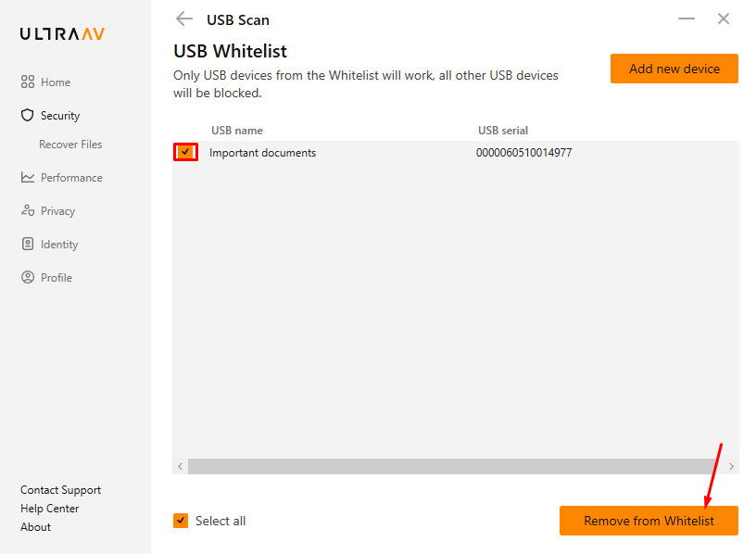Click the Add new device button
Screen dimensions: 756x554
pyautogui.click(x=674, y=69)
